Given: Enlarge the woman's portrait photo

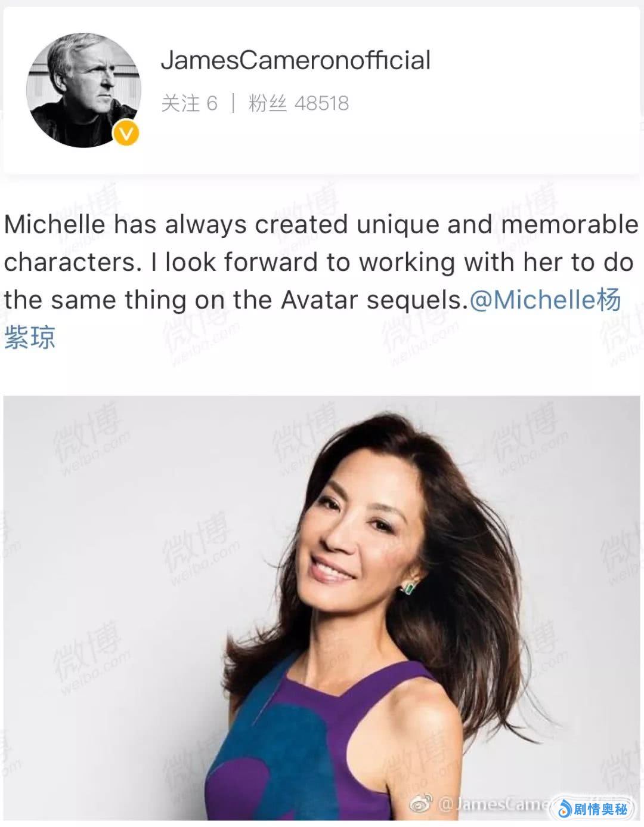Looking at the screenshot, I should 322,607.
